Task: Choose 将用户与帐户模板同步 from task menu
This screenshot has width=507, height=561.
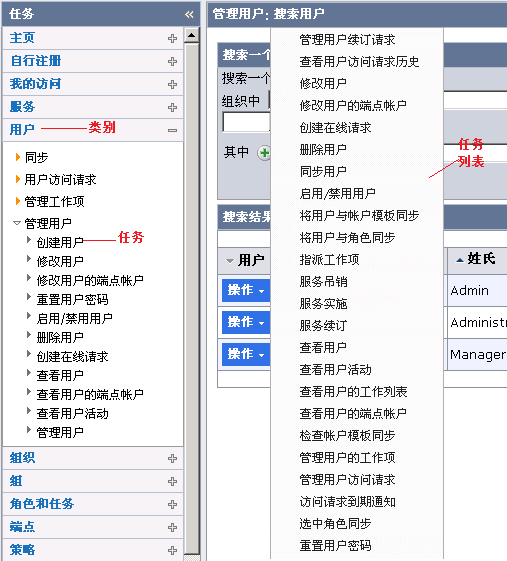Action: click(x=359, y=215)
